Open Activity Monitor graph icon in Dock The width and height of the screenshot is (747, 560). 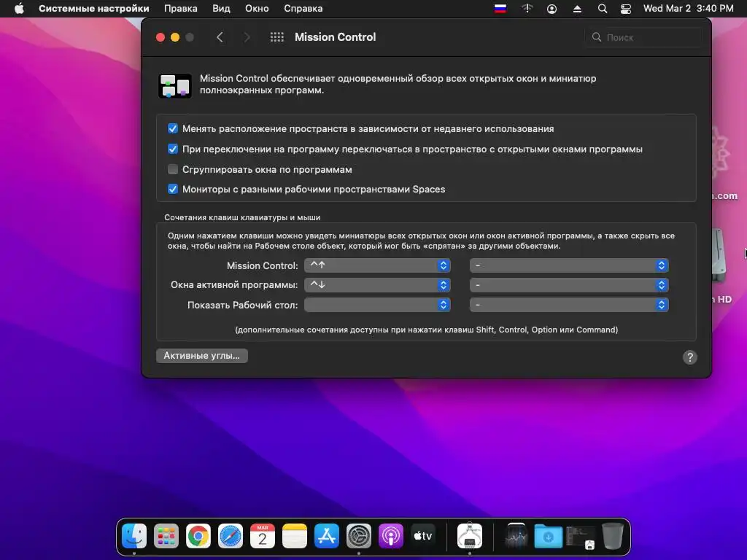click(516, 536)
